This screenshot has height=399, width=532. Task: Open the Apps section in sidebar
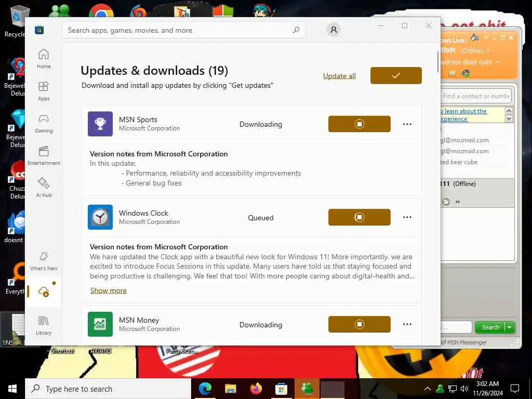[x=44, y=91]
